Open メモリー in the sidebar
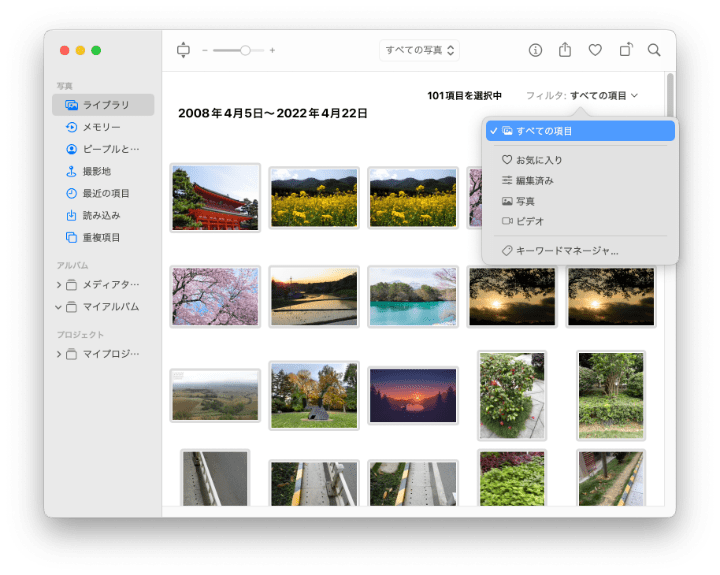This screenshot has height=575, width=720. pyautogui.click(x=100, y=127)
